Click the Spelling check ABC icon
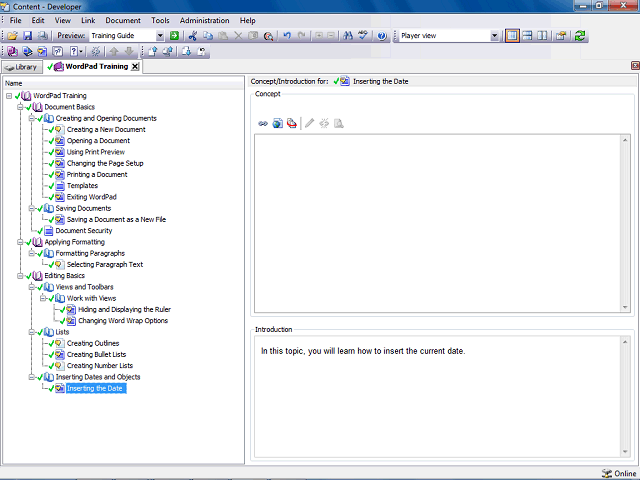 pyautogui.click(x=363, y=36)
